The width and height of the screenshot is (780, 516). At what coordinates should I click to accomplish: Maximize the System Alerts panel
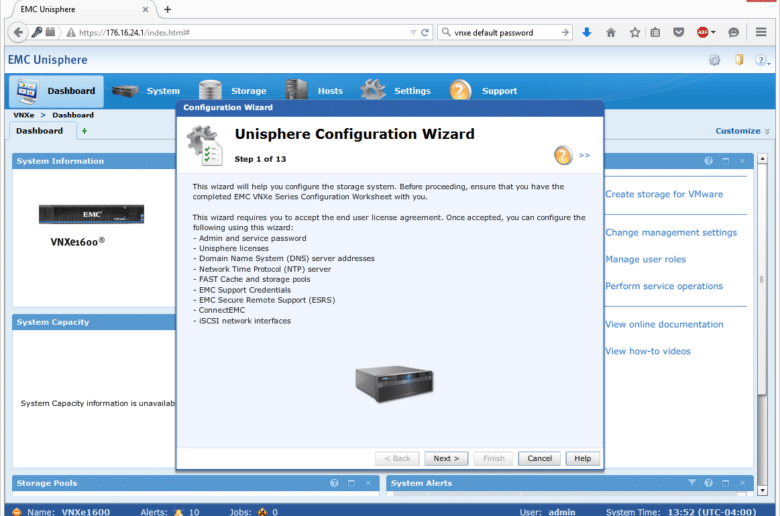725,483
